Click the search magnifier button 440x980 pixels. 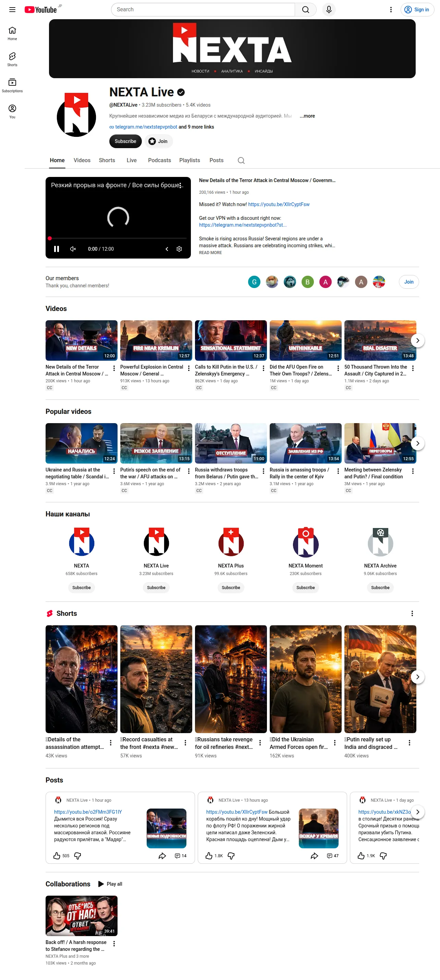[305, 10]
